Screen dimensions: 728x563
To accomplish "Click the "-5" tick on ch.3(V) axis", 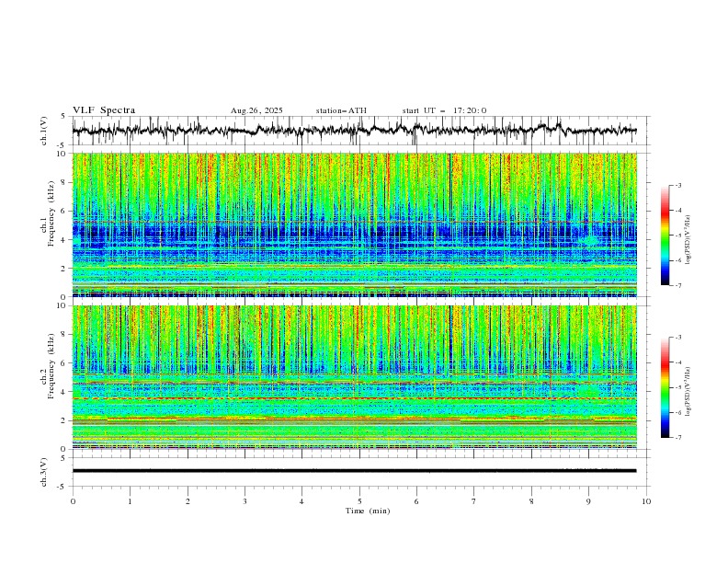I will coord(63,487).
